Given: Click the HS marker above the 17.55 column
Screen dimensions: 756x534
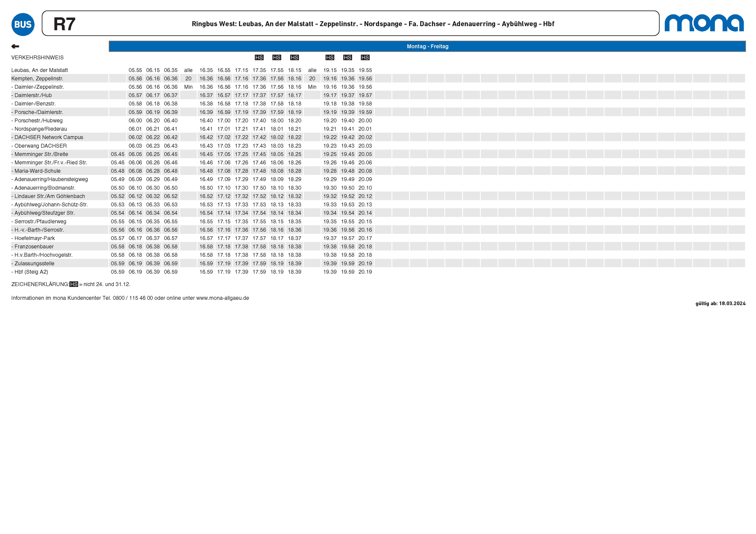Looking at the screenshot, I should [x=276, y=57].
